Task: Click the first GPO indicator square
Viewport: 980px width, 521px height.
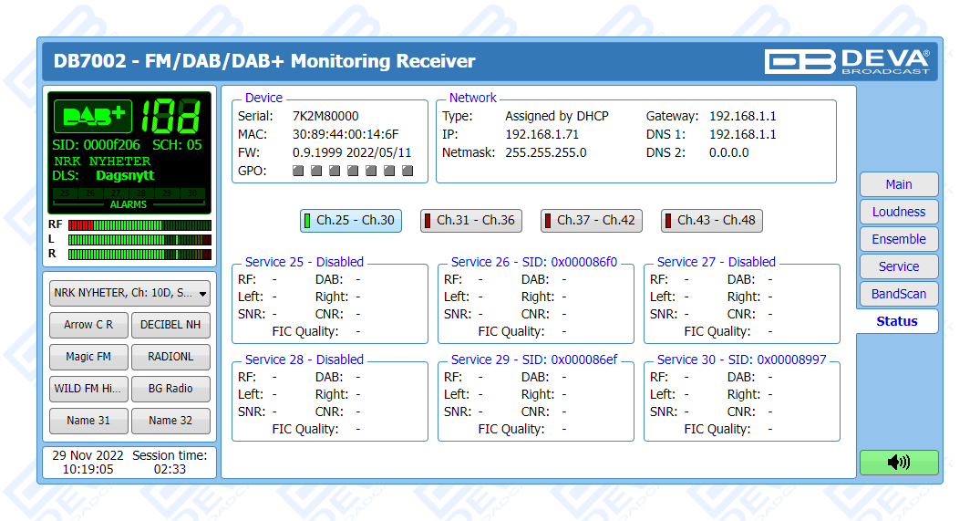Action: [298, 171]
